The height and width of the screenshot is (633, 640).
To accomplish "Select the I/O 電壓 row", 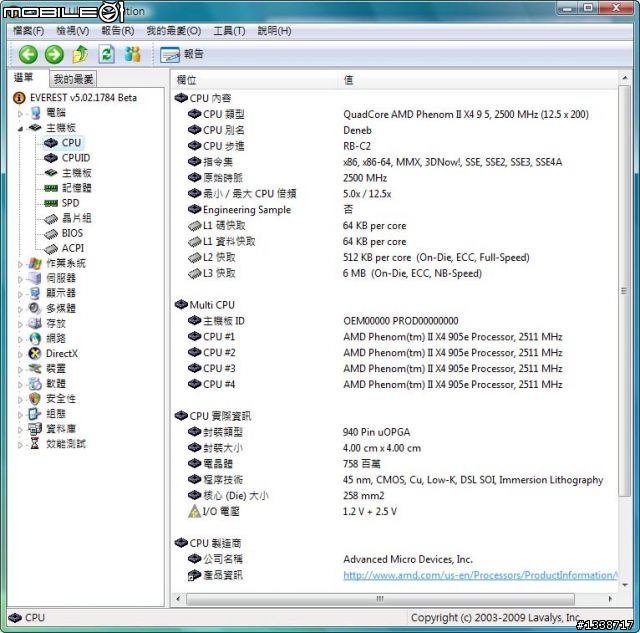I will point(394,511).
